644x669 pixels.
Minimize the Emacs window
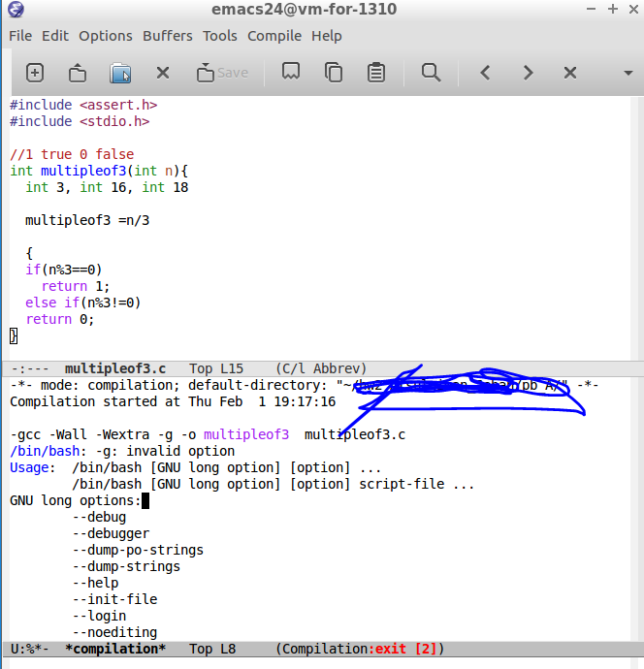(591, 9)
